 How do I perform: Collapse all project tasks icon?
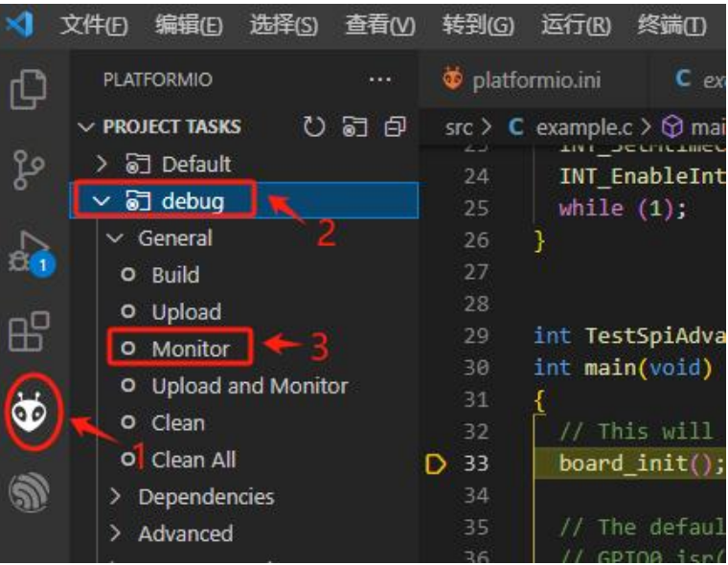coord(395,126)
